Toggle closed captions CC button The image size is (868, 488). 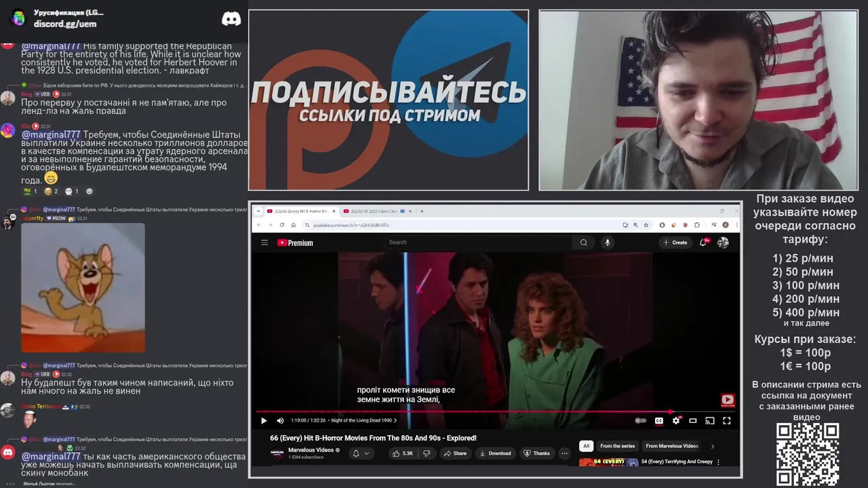tap(658, 421)
